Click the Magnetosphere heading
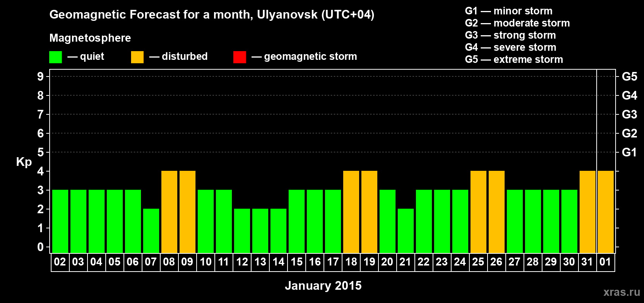This screenshot has width=644, height=303. [90, 38]
